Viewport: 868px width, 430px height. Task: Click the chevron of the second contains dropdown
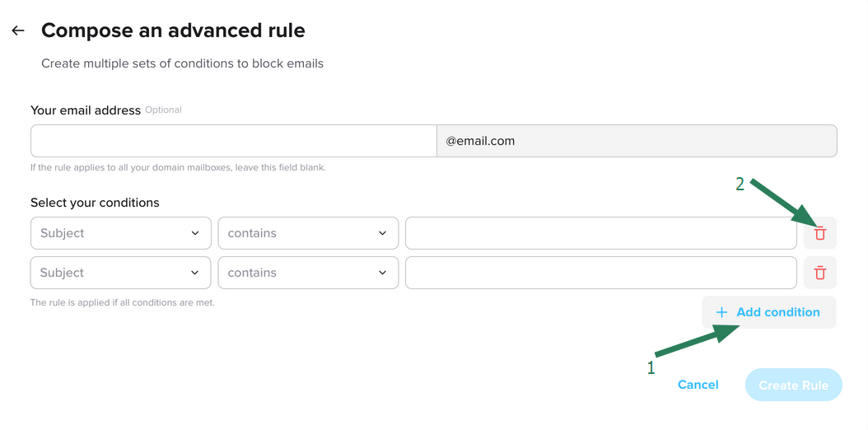tap(382, 273)
